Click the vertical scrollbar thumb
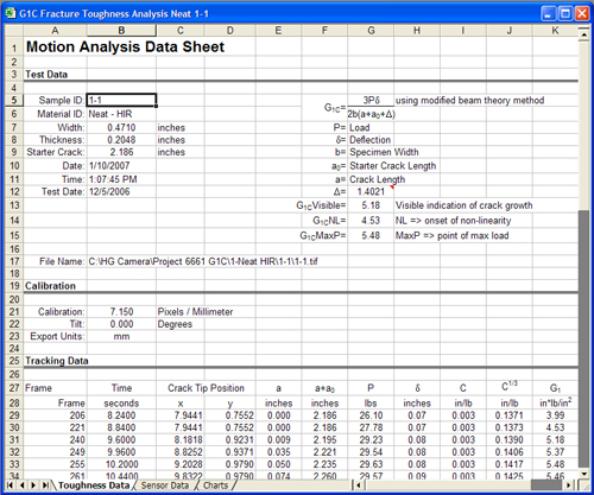Viewport: 594px width, 495px height. click(x=584, y=339)
